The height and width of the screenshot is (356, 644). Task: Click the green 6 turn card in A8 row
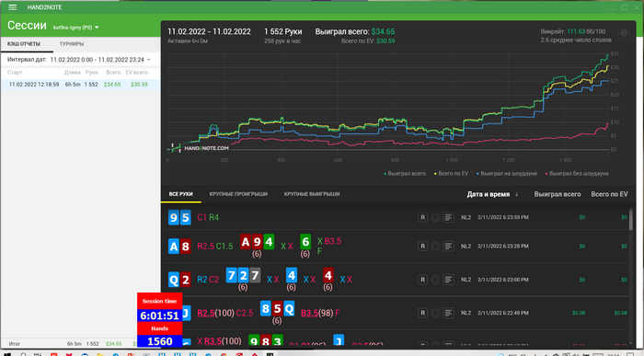click(x=305, y=242)
